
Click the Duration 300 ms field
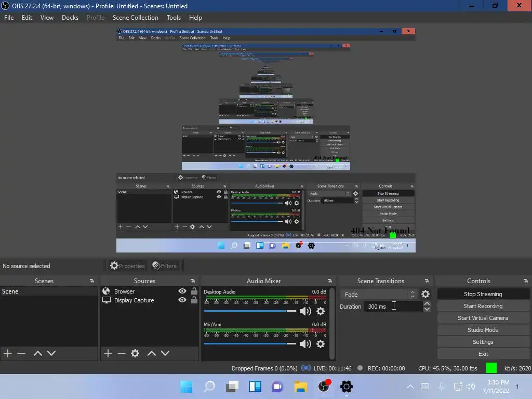click(393, 307)
